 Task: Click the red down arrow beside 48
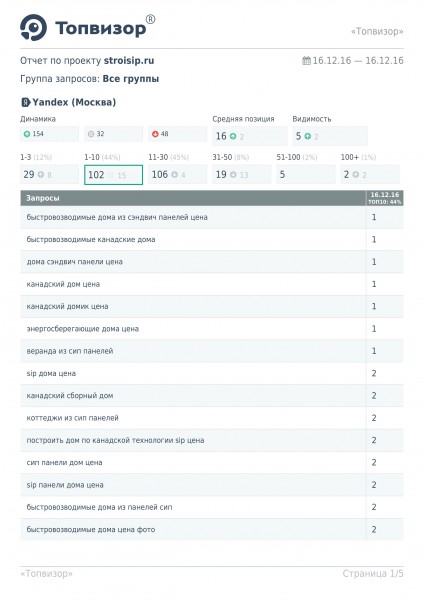(155, 134)
